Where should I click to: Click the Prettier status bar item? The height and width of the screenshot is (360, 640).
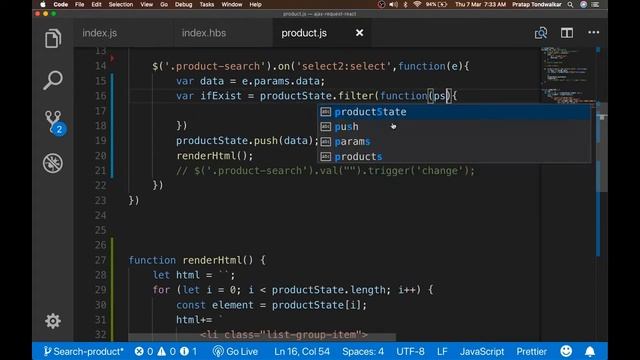tap(531, 351)
